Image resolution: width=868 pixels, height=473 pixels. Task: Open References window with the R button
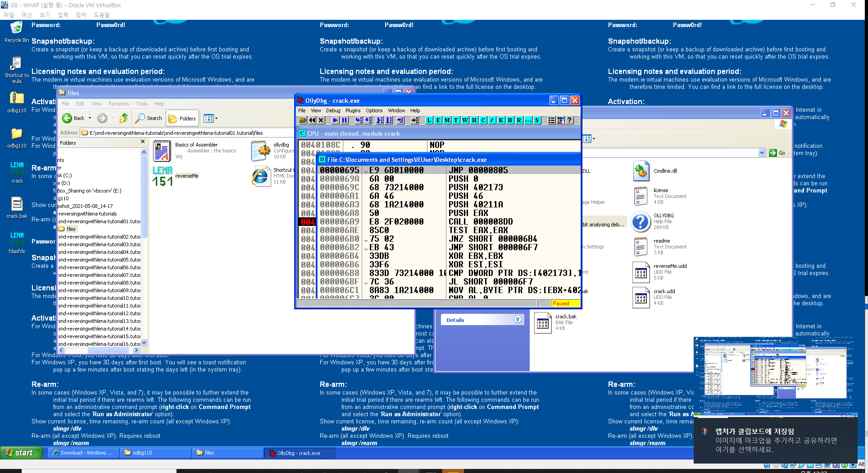[519, 120]
